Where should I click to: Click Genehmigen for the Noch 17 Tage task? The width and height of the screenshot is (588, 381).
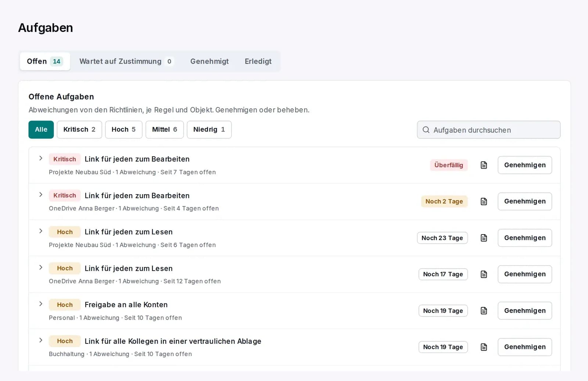525,274
